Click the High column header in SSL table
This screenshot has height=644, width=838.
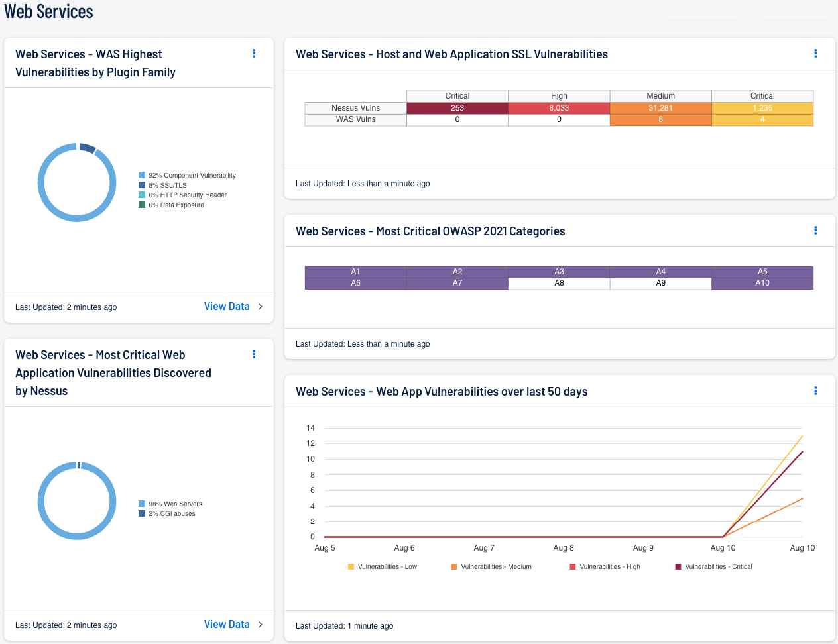coord(559,96)
